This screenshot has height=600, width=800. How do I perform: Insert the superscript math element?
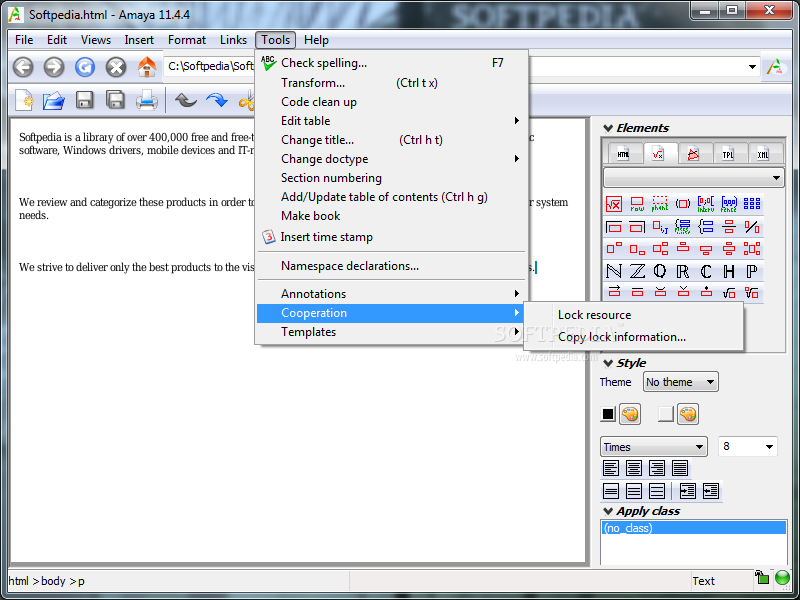click(x=614, y=249)
